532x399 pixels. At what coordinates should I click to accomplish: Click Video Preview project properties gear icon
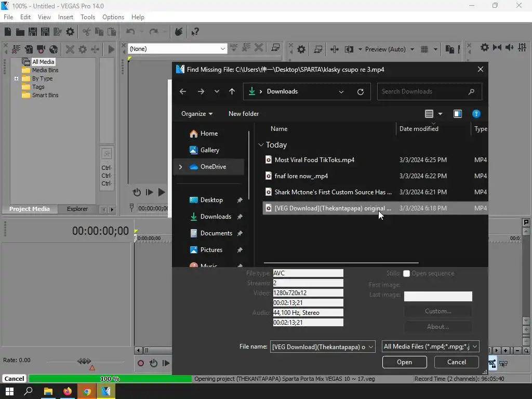301,49
